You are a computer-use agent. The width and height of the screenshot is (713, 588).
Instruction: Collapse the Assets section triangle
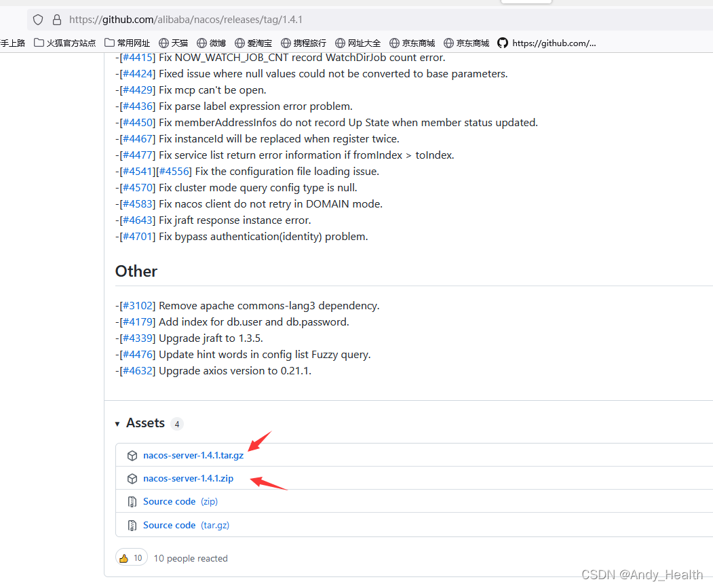(117, 424)
